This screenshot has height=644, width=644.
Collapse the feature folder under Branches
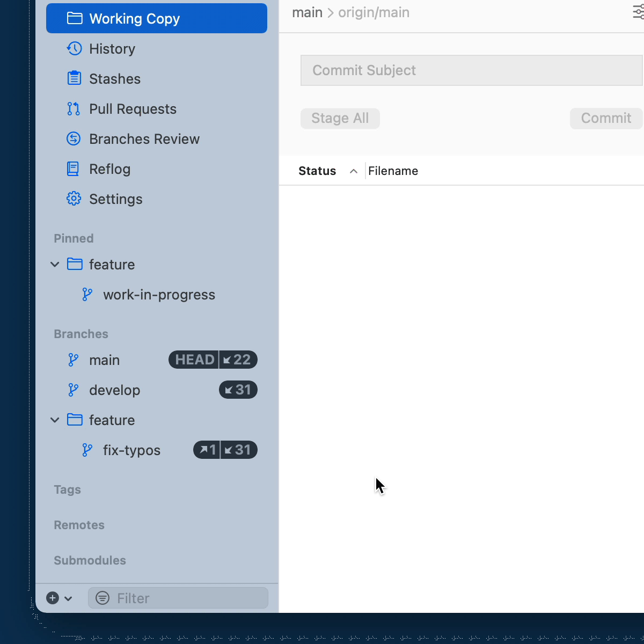click(55, 420)
